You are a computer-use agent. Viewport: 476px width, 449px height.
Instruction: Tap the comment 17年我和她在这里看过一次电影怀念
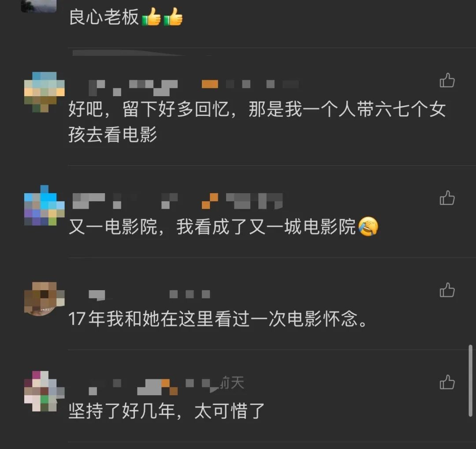(x=218, y=319)
